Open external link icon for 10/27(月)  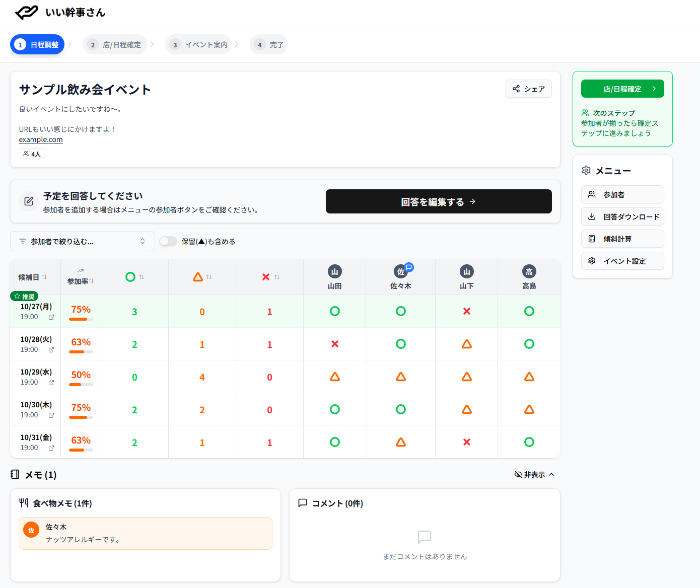[x=51, y=317]
